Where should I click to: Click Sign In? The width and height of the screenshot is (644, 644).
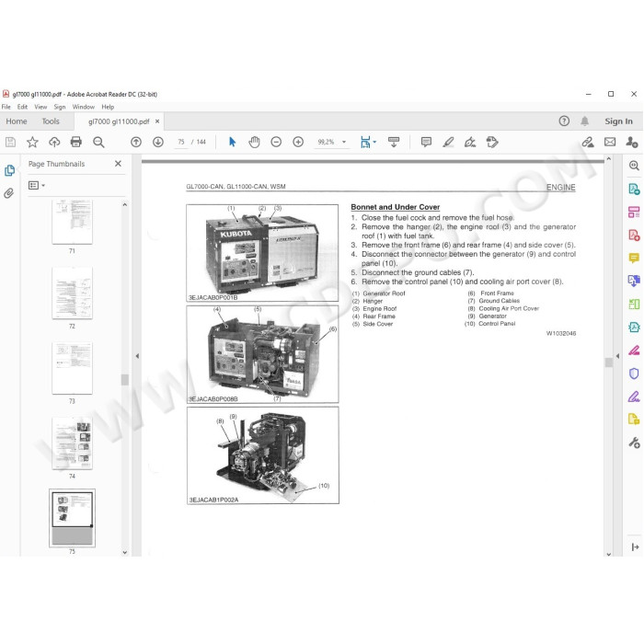coord(618,121)
